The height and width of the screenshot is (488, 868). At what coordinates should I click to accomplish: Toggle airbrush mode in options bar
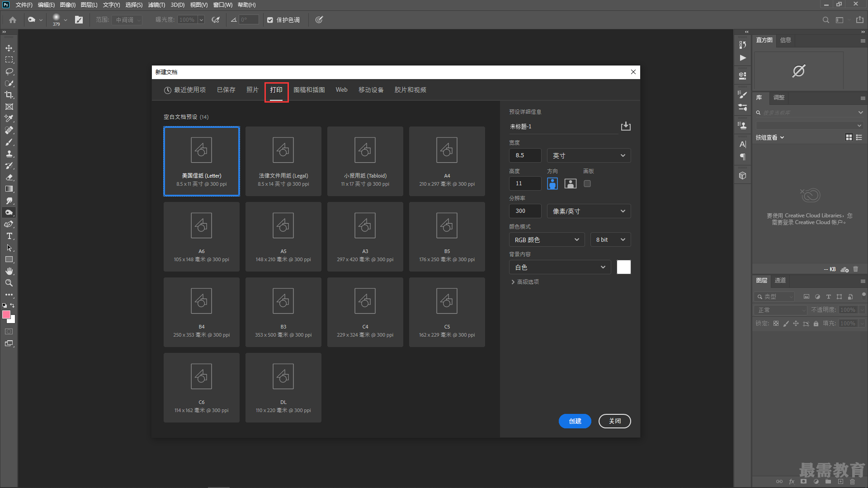pyautogui.click(x=216, y=20)
